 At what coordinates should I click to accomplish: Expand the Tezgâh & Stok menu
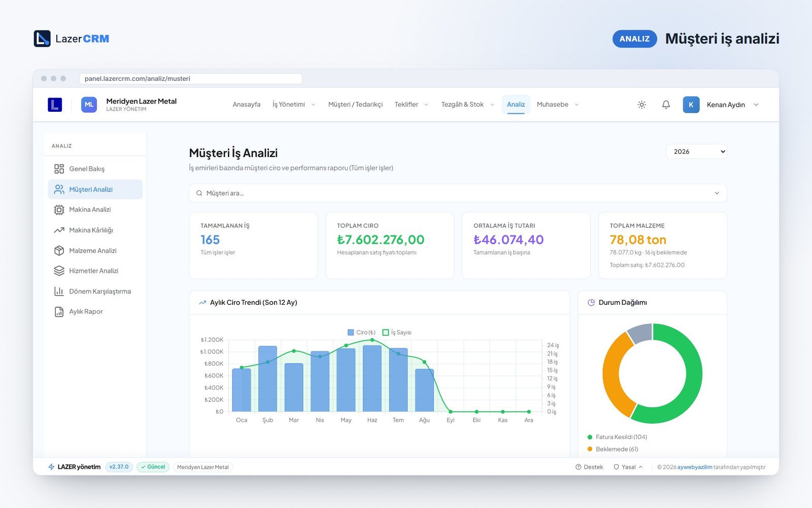[x=467, y=105]
